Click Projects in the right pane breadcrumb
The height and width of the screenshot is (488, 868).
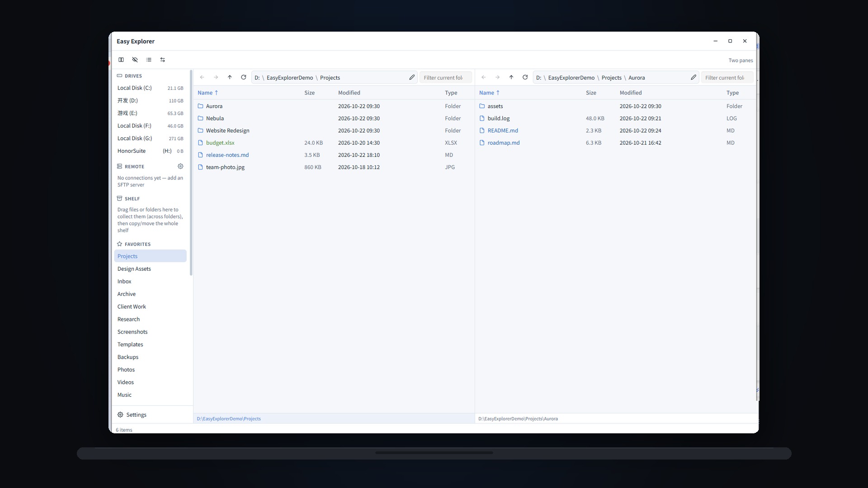(x=611, y=78)
